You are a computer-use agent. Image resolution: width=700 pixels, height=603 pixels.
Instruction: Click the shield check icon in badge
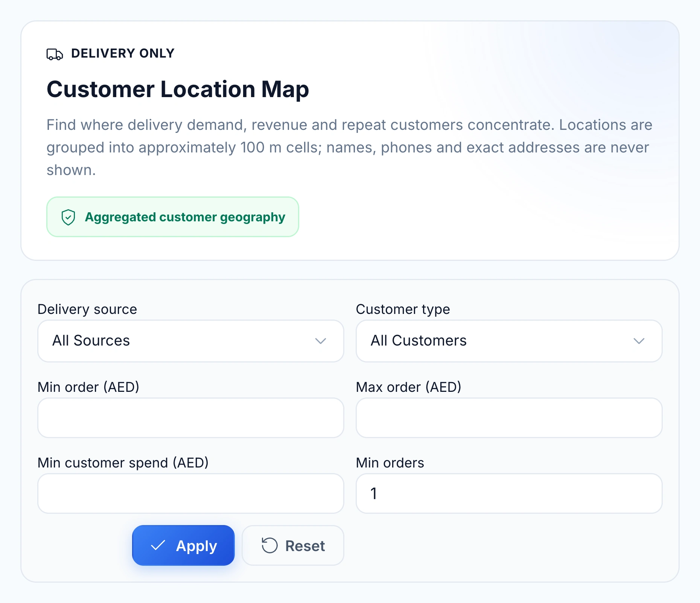pos(68,217)
